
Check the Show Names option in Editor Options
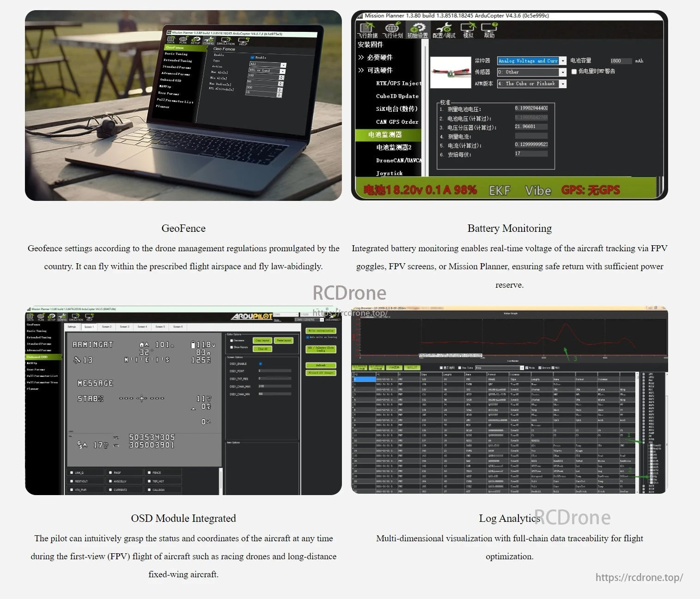(231, 347)
